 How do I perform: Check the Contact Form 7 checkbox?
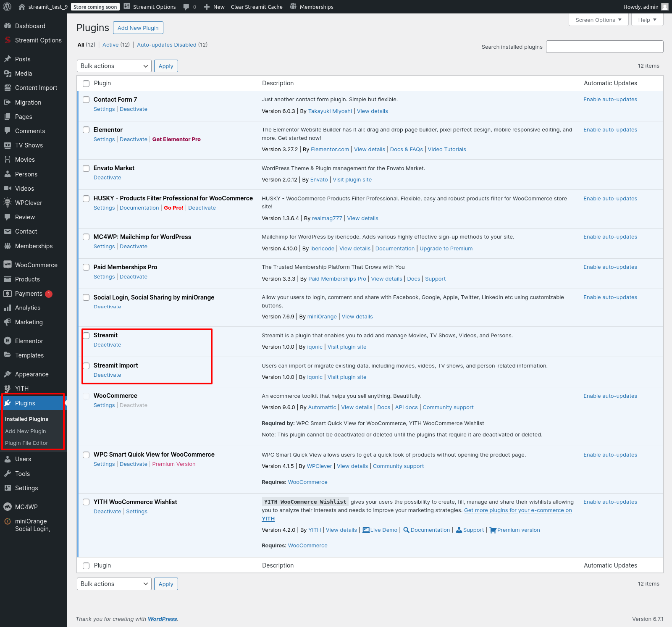click(86, 100)
